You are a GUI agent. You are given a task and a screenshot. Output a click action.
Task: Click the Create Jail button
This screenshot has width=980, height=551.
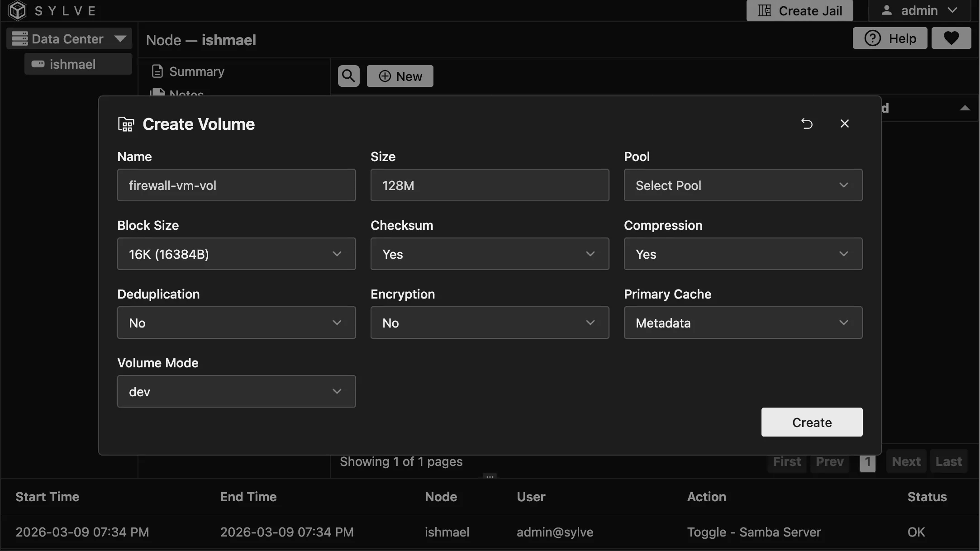click(x=799, y=10)
